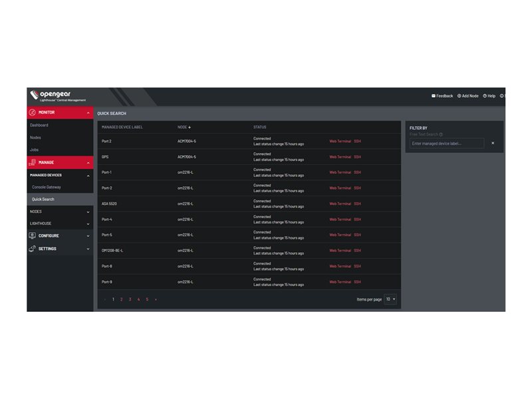
Task: Clear the filter with the X icon
Action: click(493, 143)
